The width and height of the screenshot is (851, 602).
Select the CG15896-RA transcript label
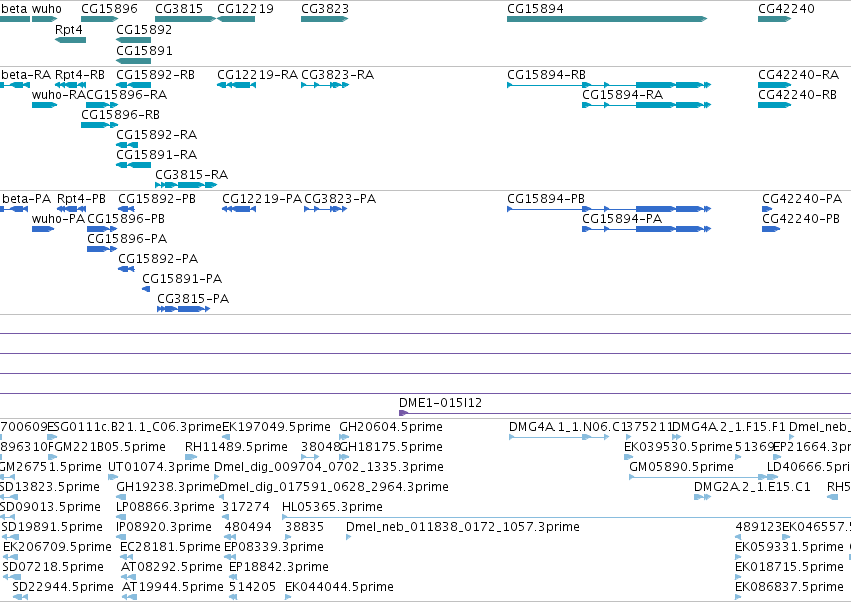(127, 94)
